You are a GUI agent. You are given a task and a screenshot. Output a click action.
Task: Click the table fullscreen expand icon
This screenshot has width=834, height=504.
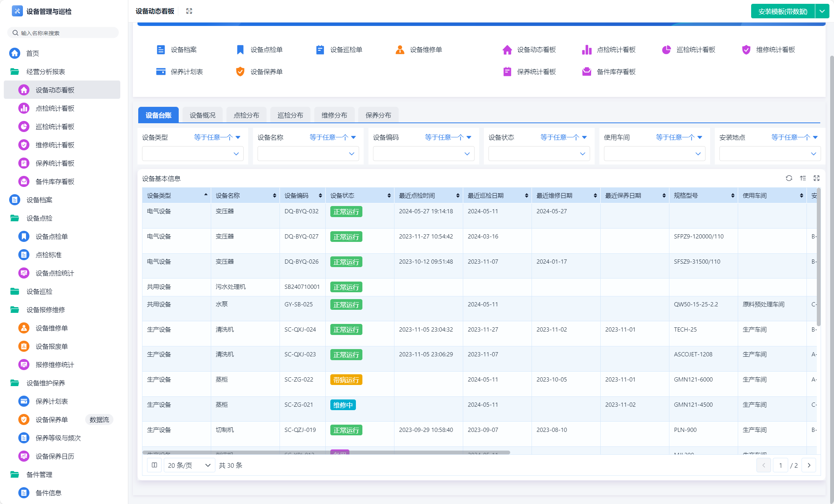[x=816, y=178]
